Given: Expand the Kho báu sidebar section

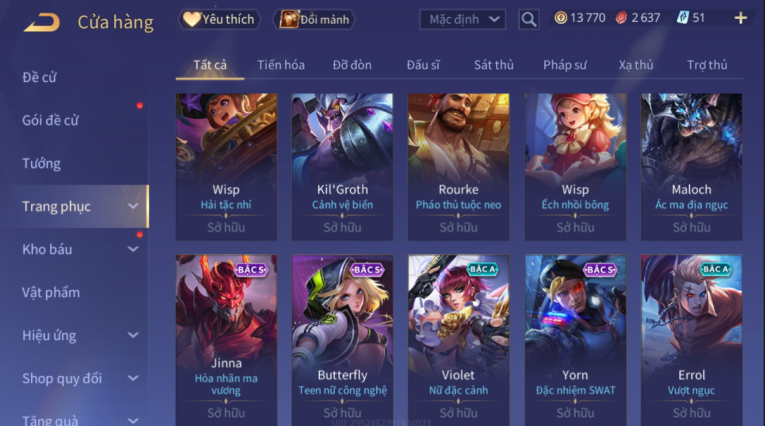Looking at the screenshot, I should click(x=133, y=249).
